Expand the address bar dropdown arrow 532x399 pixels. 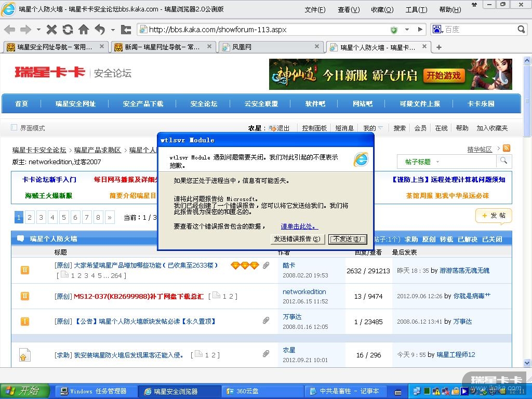(x=407, y=30)
